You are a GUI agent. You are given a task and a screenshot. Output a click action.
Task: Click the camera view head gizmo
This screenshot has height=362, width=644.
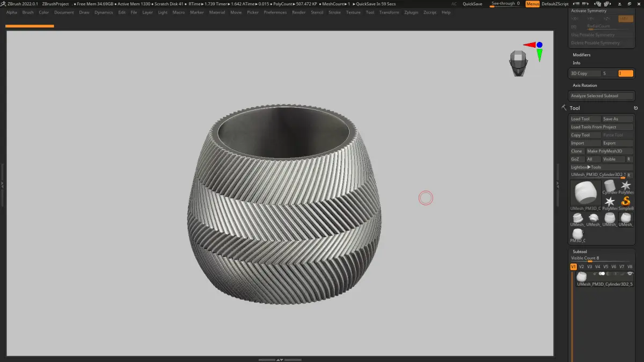pyautogui.click(x=518, y=63)
